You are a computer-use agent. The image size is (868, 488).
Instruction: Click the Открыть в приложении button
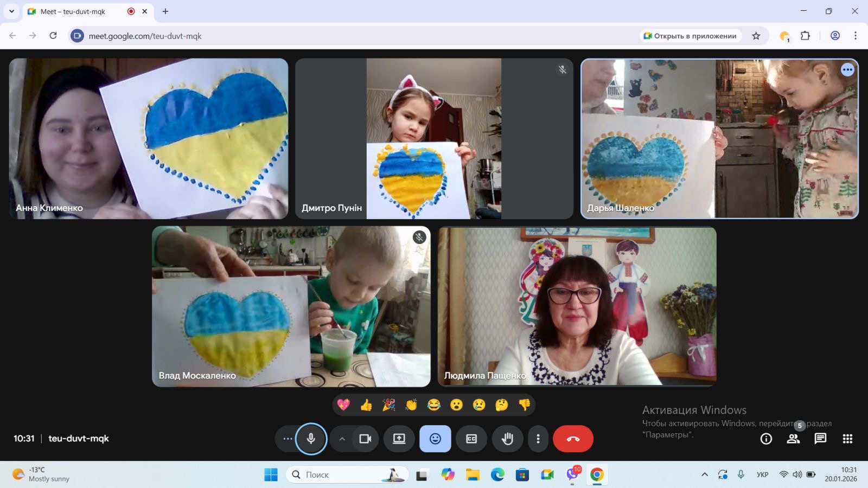coord(690,36)
